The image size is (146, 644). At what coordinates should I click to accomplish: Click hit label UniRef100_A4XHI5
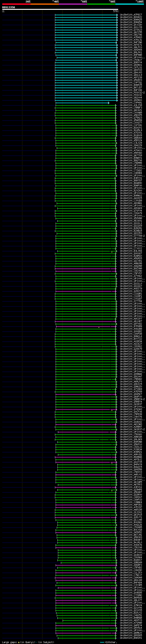click(131, 198)
